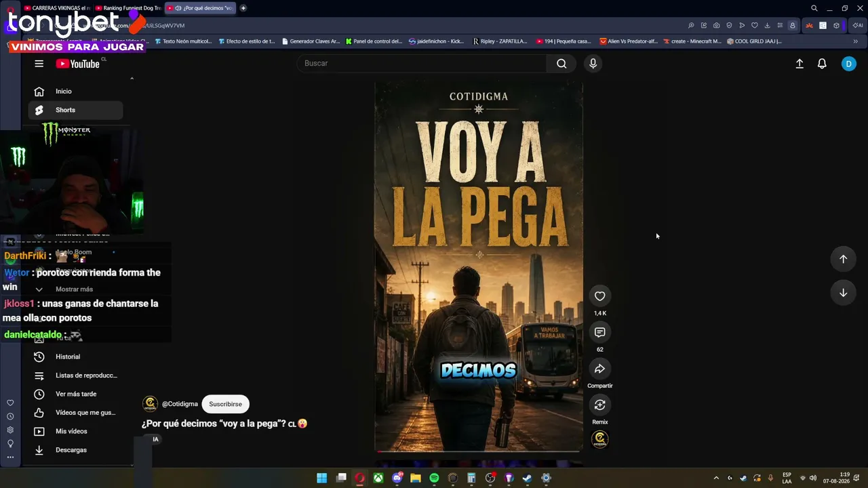
Task: Open File Explorer from the taskbar
Action: point(416,478)
